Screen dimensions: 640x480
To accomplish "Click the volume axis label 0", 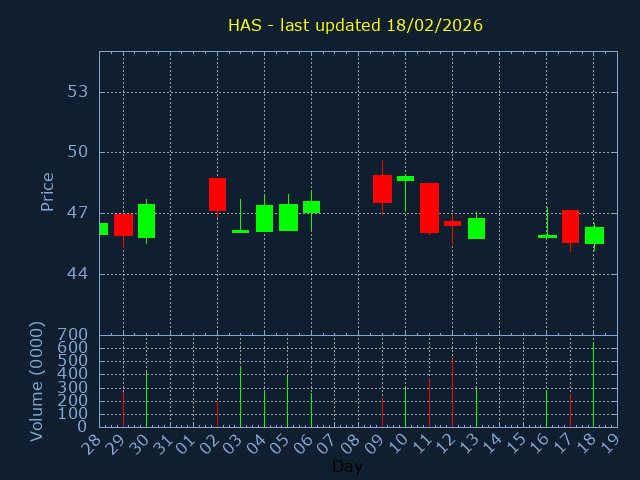I will 83,427.
